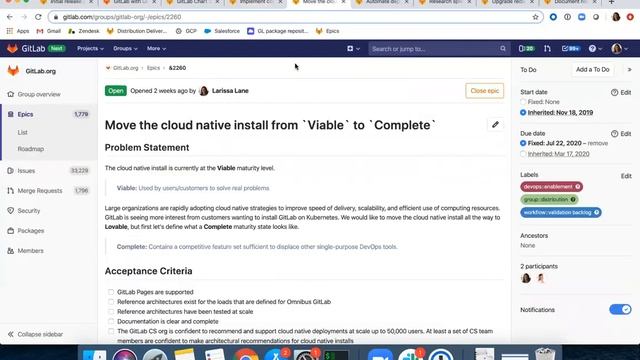Click the Larissa Lane author link

click(230, 91)
